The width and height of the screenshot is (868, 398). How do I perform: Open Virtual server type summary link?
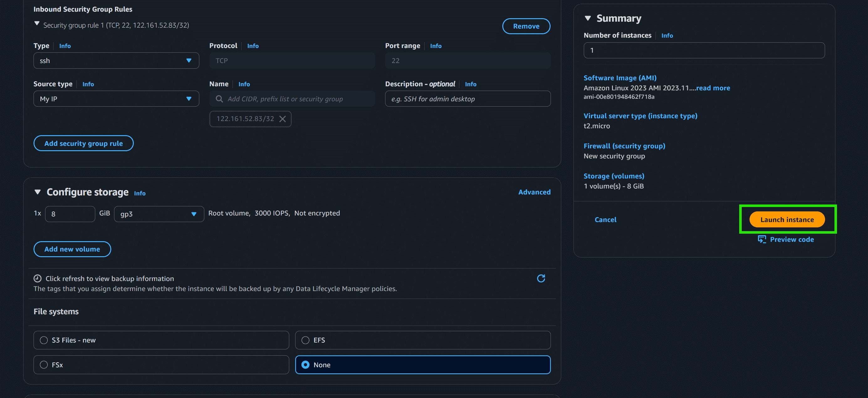coord(640,116)
